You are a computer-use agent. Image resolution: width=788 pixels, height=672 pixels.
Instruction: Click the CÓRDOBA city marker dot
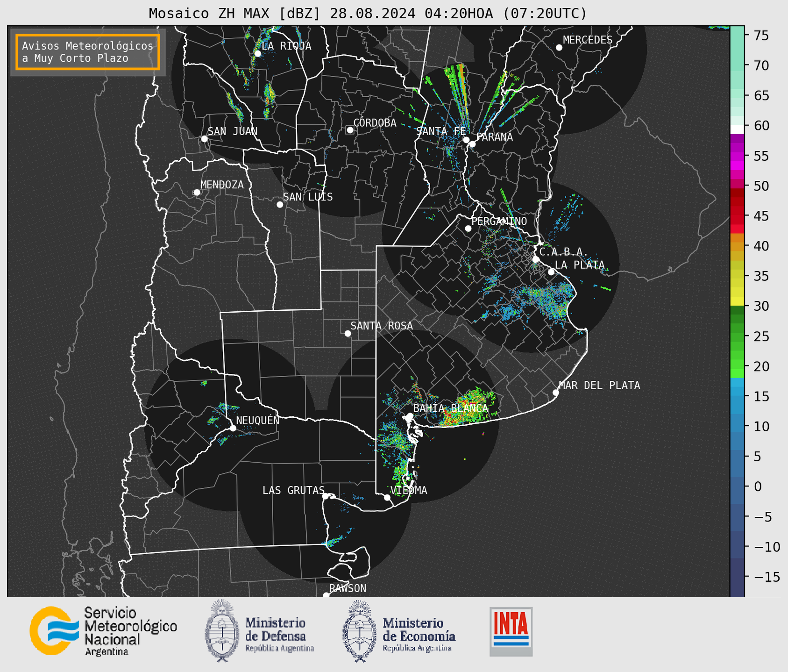coord(350,130)
